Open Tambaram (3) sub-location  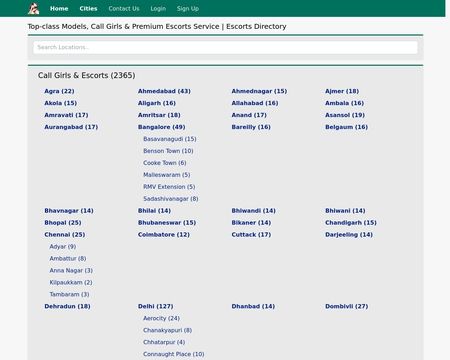[x=69, y=294]
